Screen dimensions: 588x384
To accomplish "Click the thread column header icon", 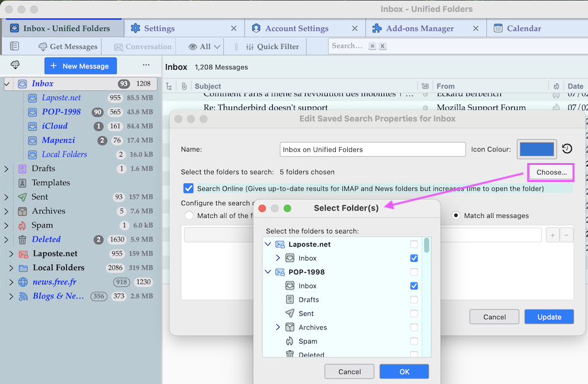I will click(169, 86).
